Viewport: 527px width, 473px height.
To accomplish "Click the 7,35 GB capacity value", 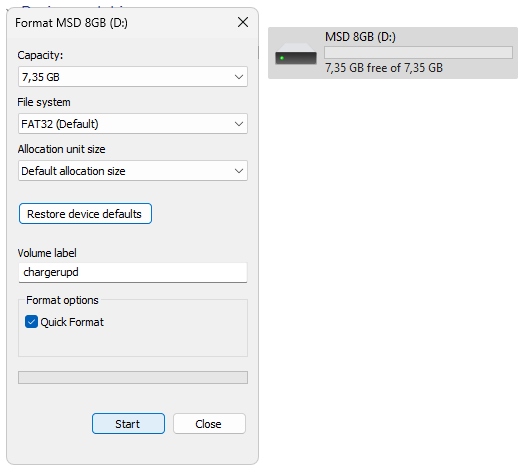I will click(x=41, y=77).
